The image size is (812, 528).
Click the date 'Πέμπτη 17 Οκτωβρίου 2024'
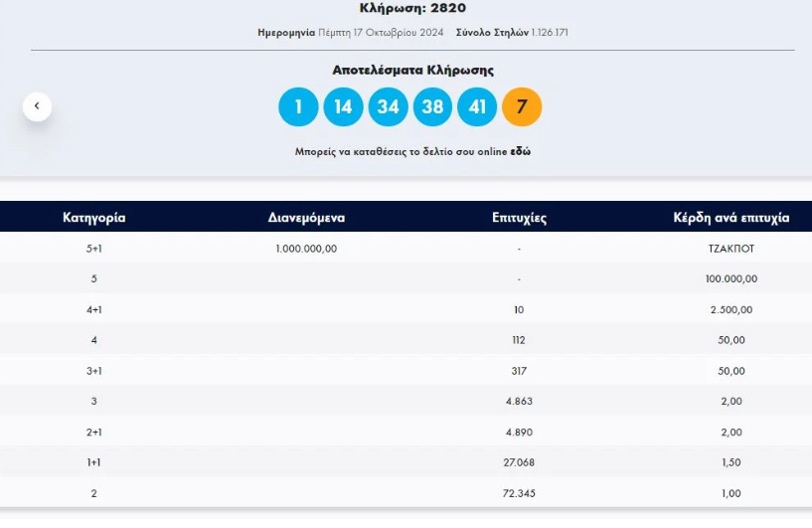click(x=381, y=32)
